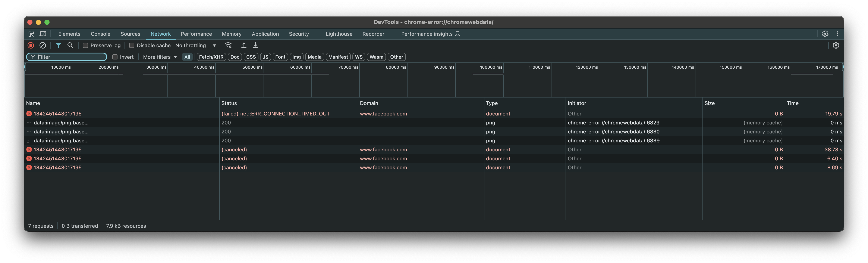Check the Disable cache option
The image size is (868, 263).
(132, 45)
